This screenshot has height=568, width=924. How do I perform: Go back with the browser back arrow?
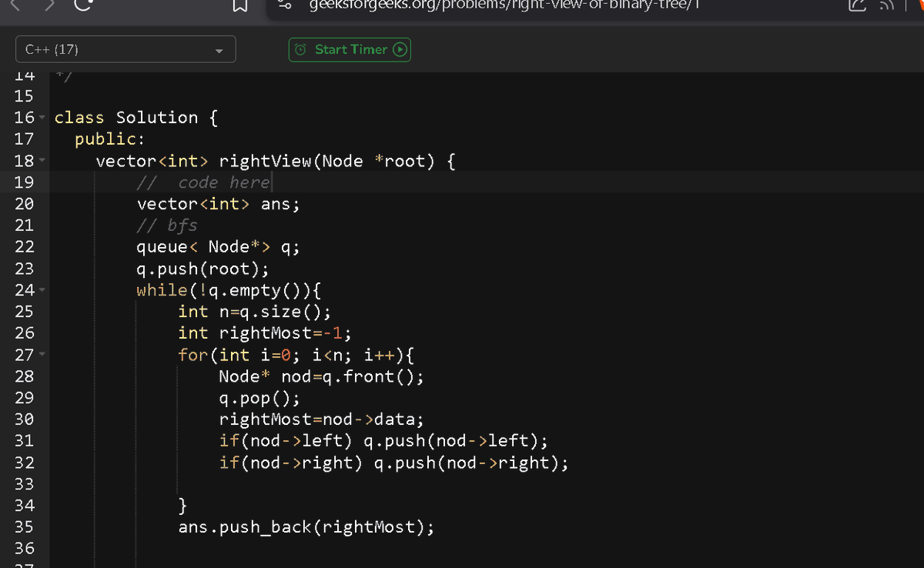[16, 5]
